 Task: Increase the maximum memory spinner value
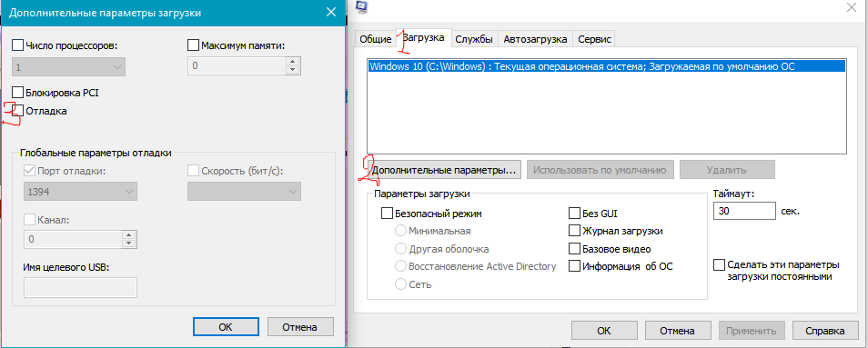coord(294,61)
